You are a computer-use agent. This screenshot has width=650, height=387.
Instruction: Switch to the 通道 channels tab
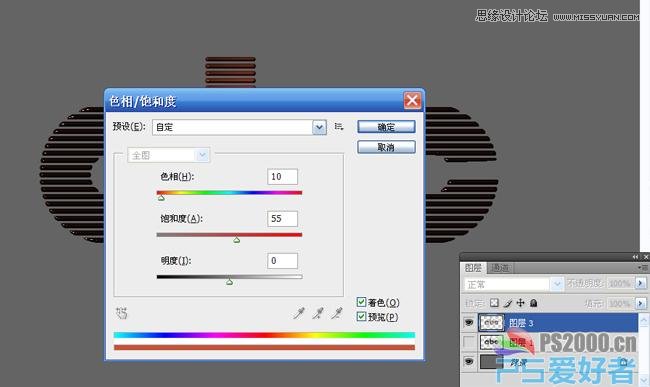(500, 268)
